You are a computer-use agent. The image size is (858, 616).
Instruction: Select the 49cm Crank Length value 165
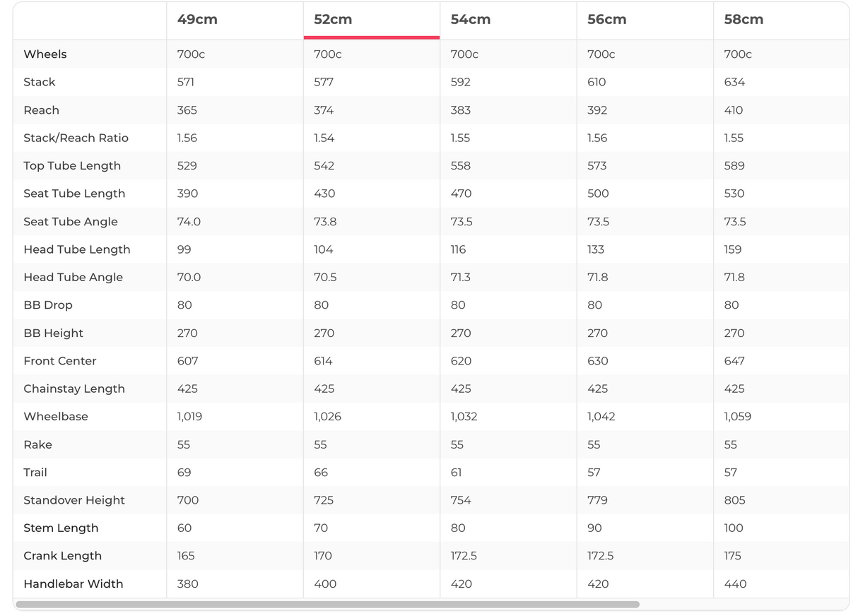(x=186, y=555)
